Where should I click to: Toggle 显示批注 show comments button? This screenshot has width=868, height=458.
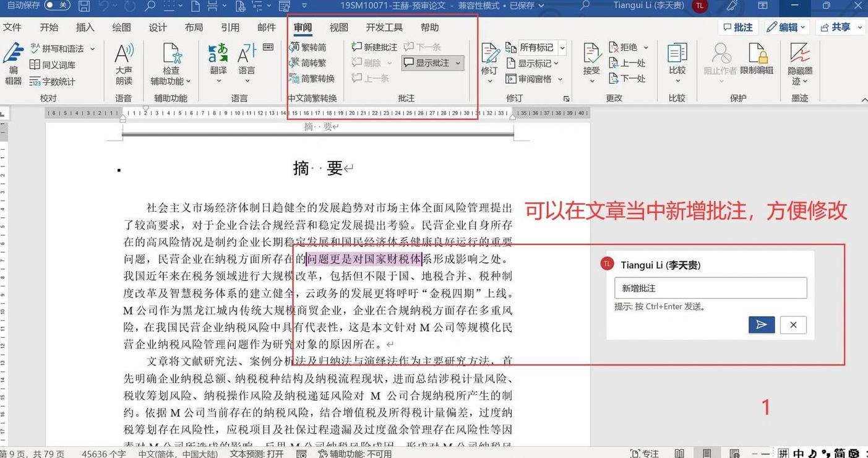coord(432,63)
